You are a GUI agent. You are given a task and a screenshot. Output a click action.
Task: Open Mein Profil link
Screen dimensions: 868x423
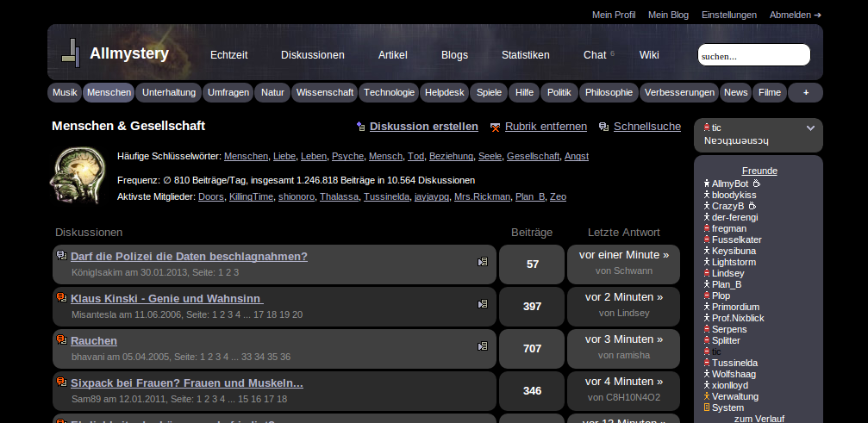(614, 15)
